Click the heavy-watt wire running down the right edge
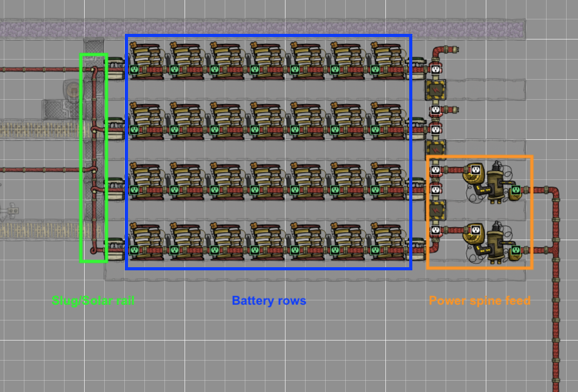 [556, 295]
